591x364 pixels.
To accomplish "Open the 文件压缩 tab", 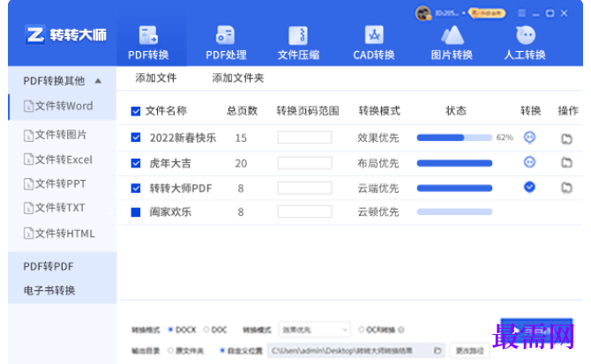I will point(298,42).
